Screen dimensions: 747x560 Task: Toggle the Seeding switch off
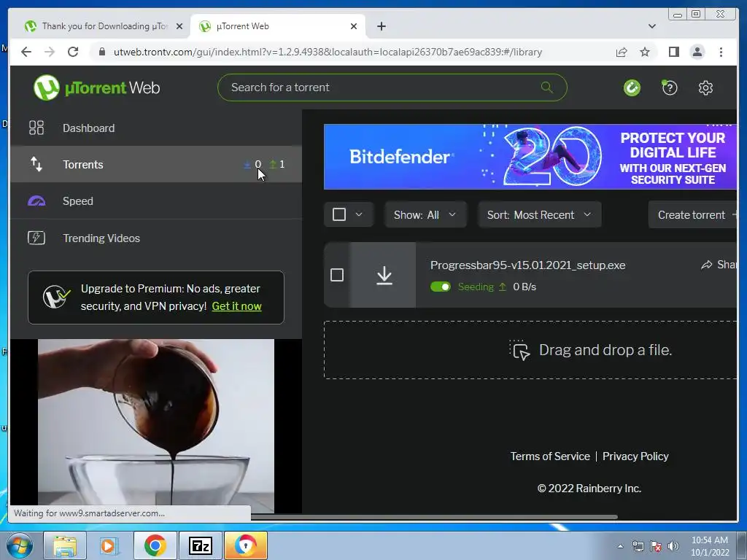point(440,287)
